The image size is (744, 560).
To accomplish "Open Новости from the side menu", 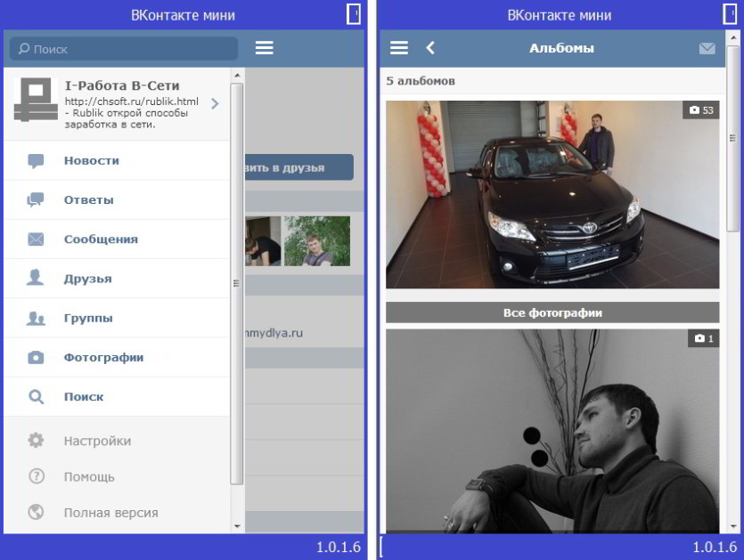I will (x=117, y=161).
